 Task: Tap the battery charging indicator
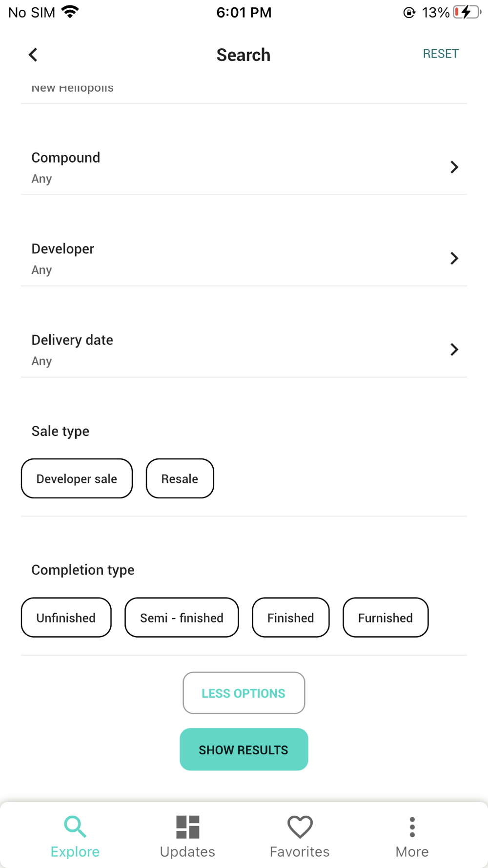click(467, 12)
